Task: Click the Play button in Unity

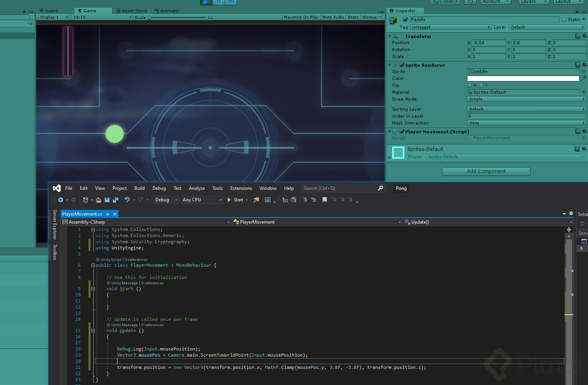Action: (206, 2)
